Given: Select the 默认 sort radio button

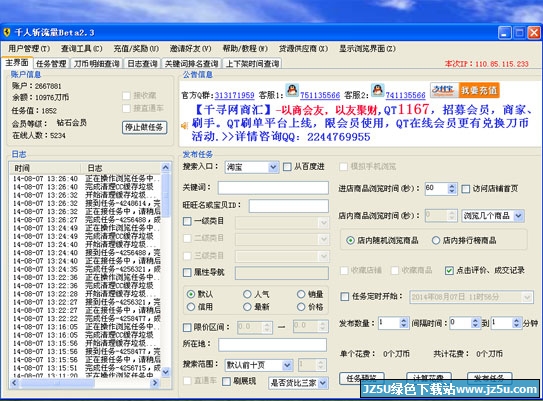Looking at the screenshot, I should click(190, 294).
